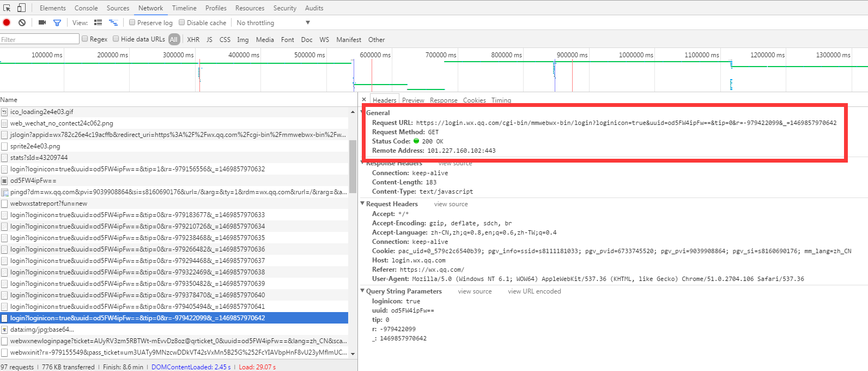Open the Elements panel tab
The image size is (868, 371).
[53, 8]
